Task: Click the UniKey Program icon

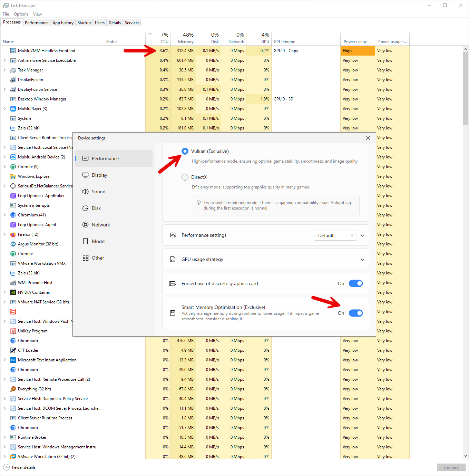Action: [x=13, y=331]
